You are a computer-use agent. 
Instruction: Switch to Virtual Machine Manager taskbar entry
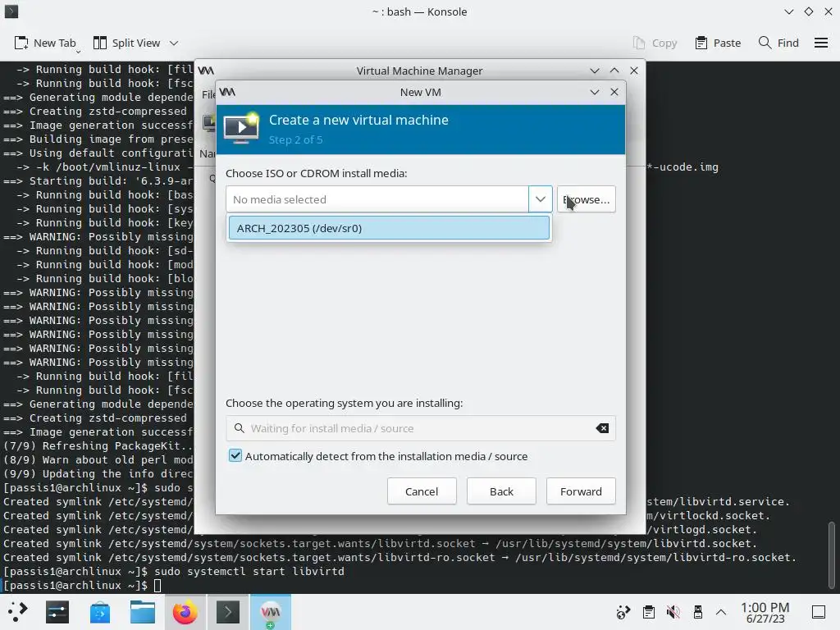pos(271,612)
